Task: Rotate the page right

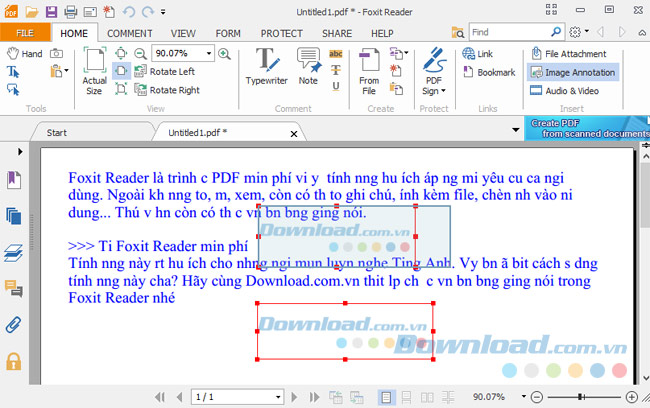Action: point(167,90)
